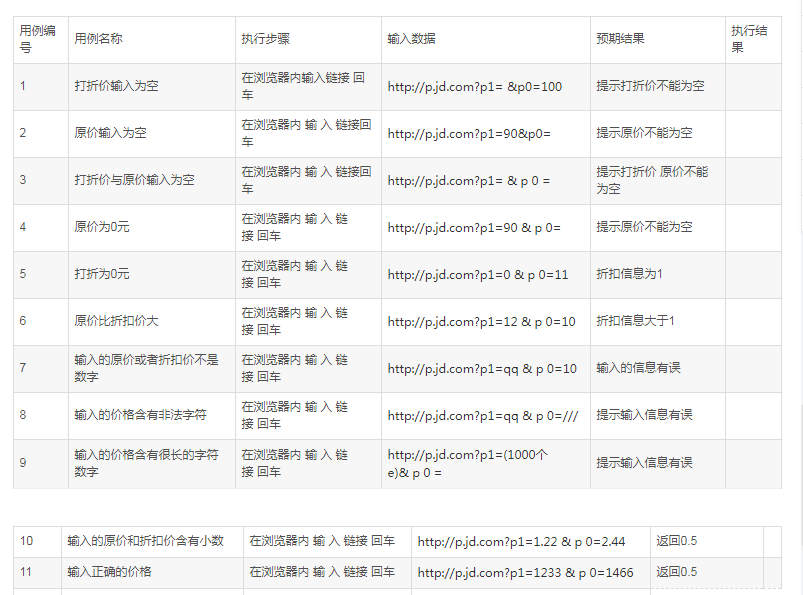Viewport: 803px width, 595px height.
Task: Select the expected result 提示打折价 原价不能为空
Action: coord(652,180)
